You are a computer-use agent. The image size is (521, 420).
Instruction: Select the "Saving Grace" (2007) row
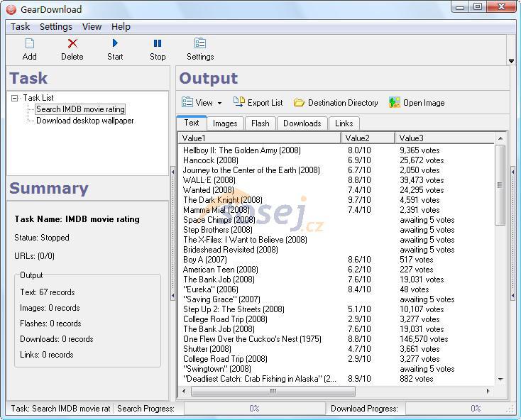pos(336,299)
